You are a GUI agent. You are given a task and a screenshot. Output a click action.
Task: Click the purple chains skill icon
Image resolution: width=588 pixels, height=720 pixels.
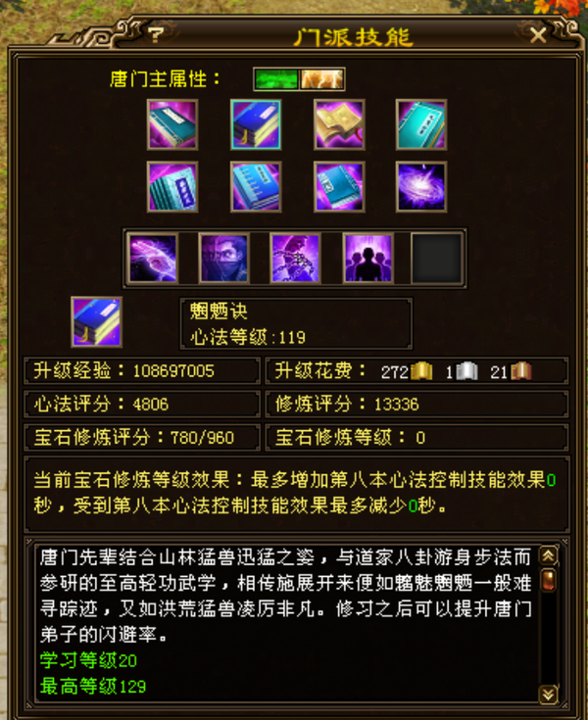[295, 258]
